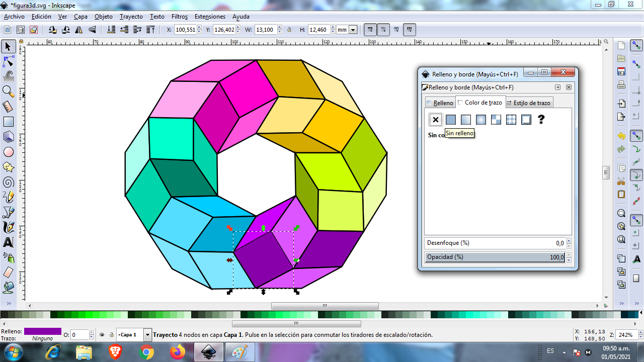644x362 pixels.
Task: Click the opacity O: stepper arrows
Action: 92,335
